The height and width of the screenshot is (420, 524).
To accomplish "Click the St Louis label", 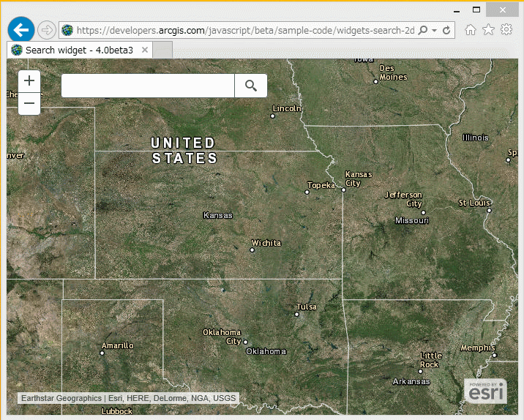I will pos(474,203).
